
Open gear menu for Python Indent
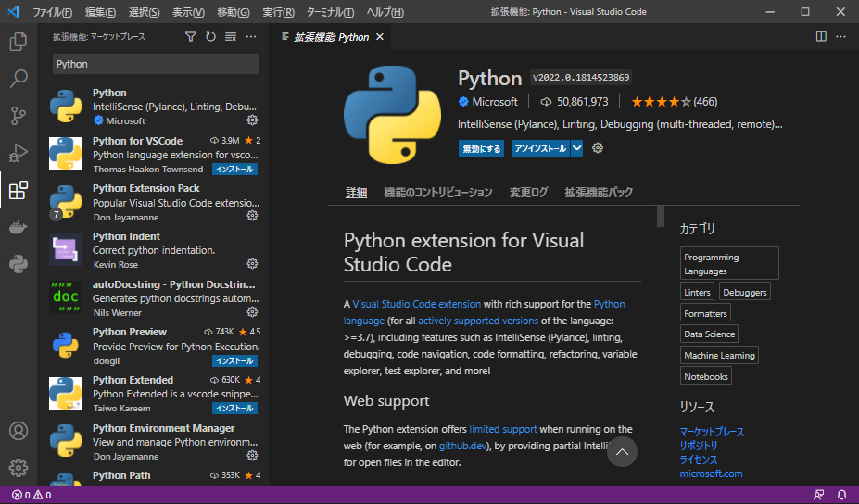click(252, 263)
